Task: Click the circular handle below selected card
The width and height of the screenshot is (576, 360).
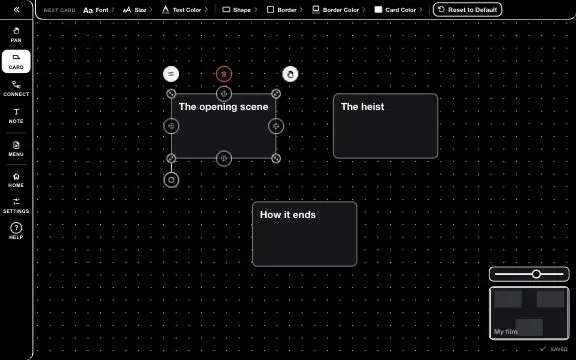Action: (x=171, y=180)
